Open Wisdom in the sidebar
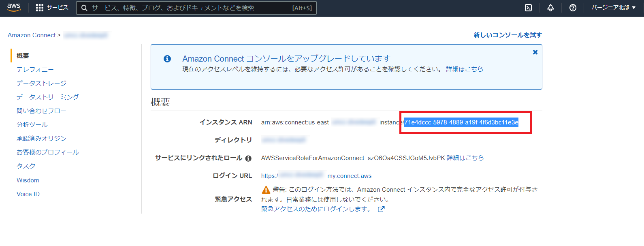 click(28, 180)
